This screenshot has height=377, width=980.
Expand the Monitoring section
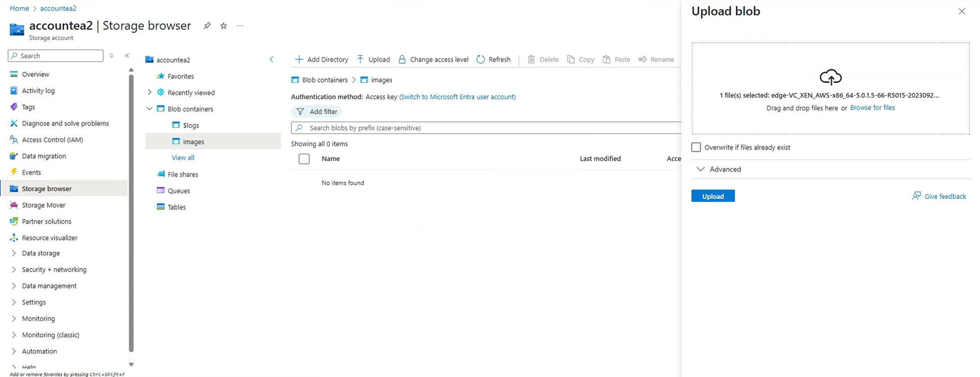click(x=14, y=319)
